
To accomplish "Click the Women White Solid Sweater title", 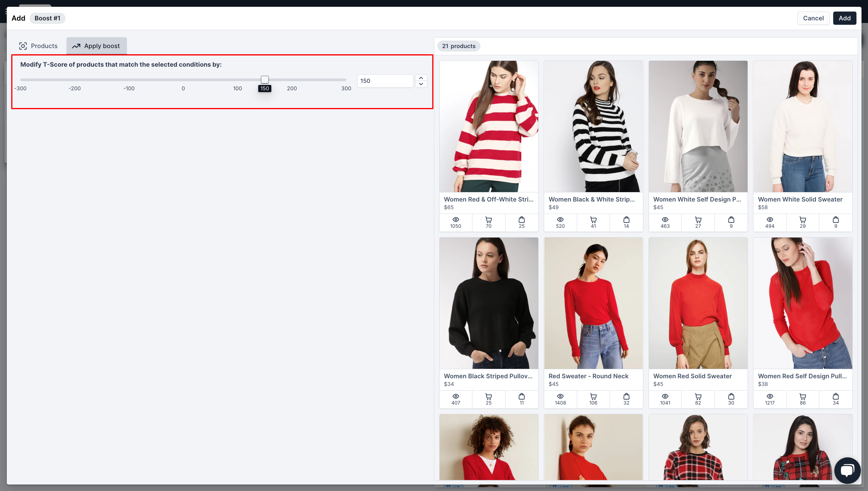I will coord(800,199).
